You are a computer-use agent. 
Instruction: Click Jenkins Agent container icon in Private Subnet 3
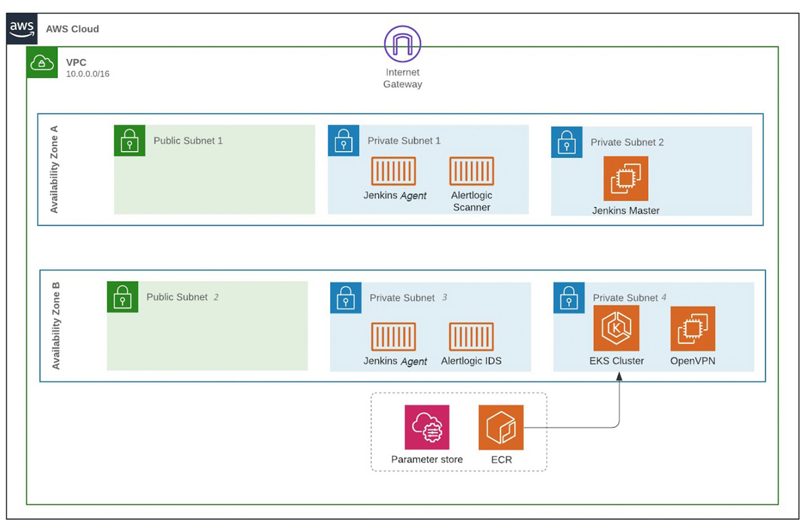click(394, 337)
